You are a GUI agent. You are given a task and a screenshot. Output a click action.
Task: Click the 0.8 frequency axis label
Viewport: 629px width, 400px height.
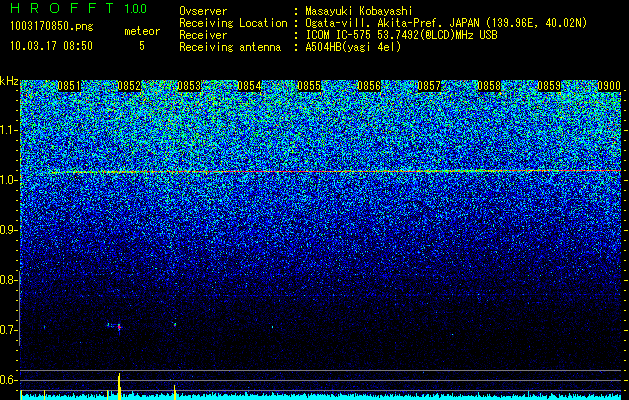(9, 280)
